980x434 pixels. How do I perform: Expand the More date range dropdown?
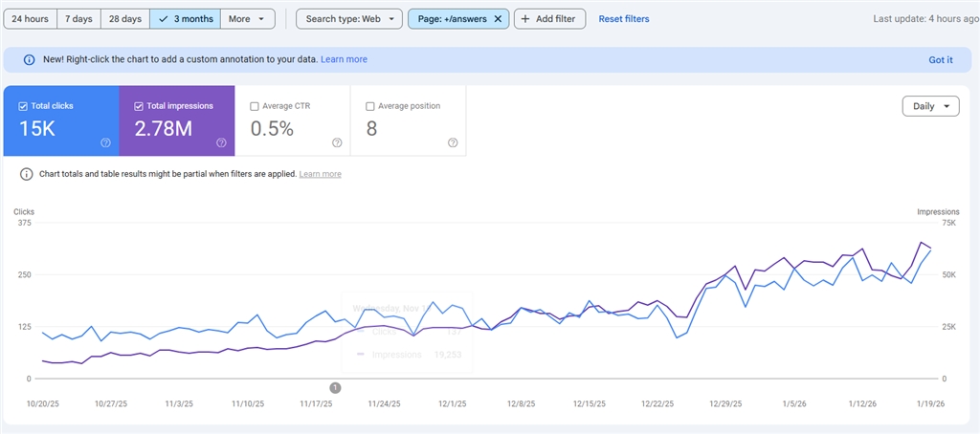(247, 19)
